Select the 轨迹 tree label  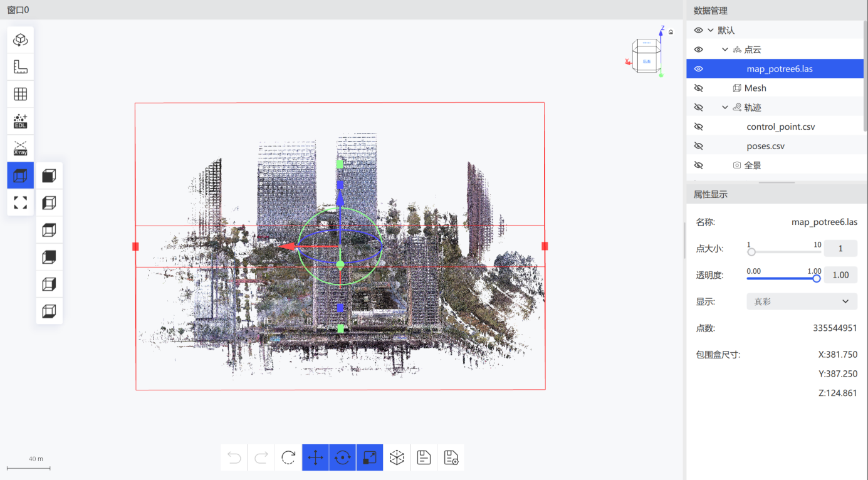pyautogui.click(x=753, y=108)
